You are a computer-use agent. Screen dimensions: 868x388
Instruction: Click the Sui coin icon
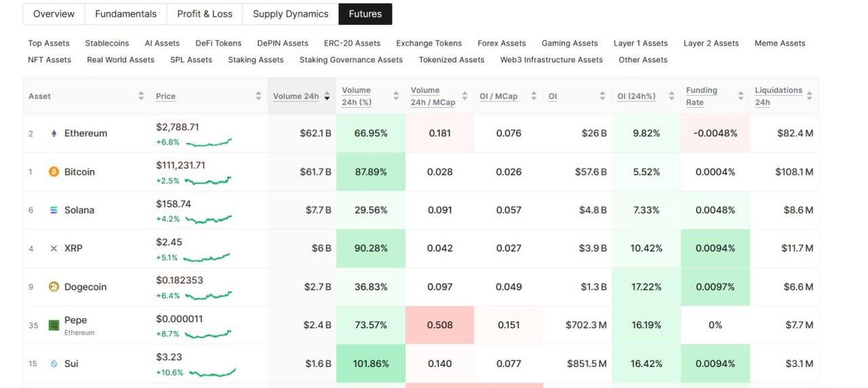[54, 364]
